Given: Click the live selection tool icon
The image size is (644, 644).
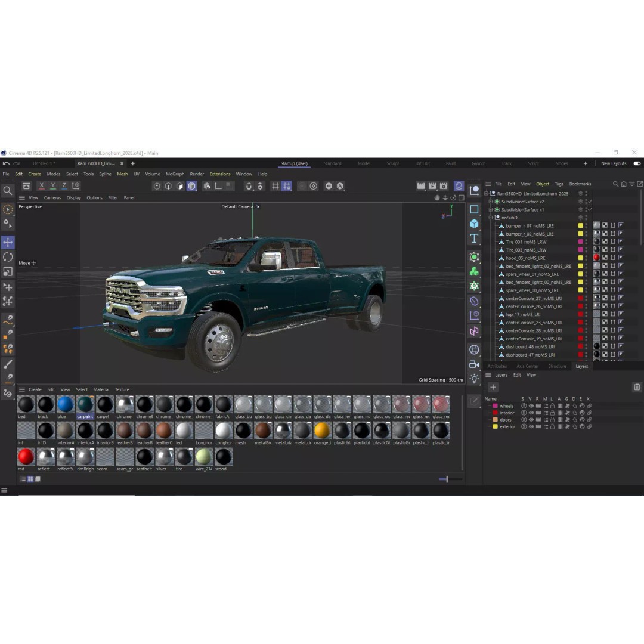Looking at the screenshot, I should pos(8,209).
